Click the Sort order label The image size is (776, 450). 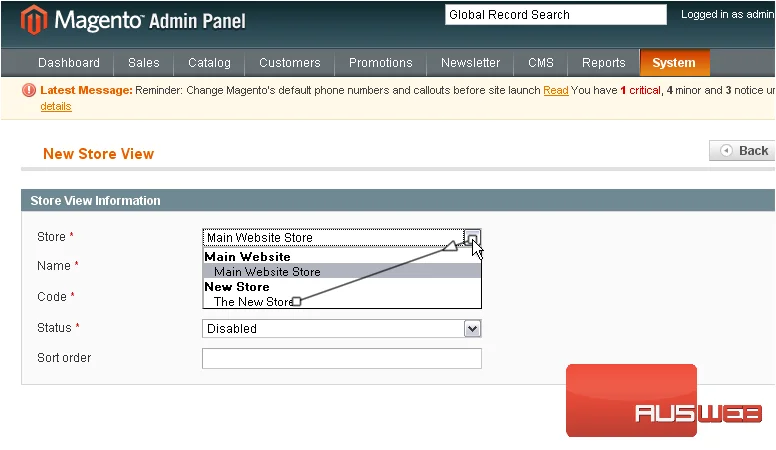click(64, 358)
